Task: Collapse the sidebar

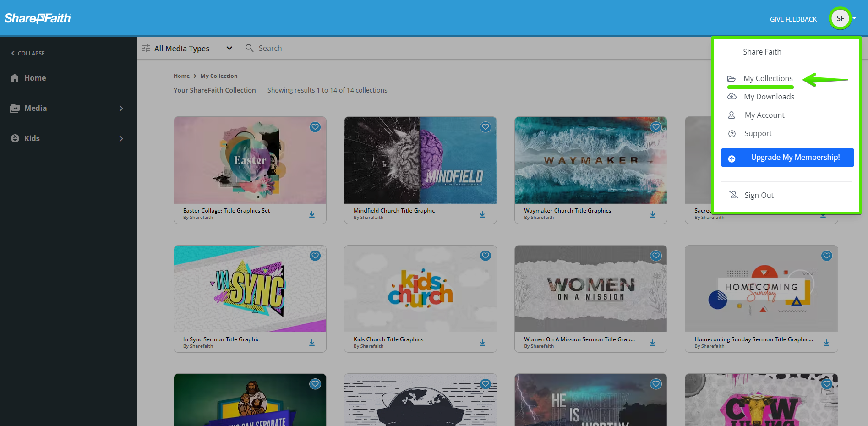Action: tap(28, 53)
